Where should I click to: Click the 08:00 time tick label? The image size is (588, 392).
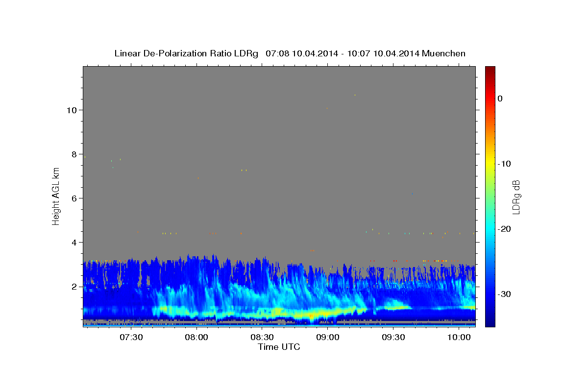197,338
